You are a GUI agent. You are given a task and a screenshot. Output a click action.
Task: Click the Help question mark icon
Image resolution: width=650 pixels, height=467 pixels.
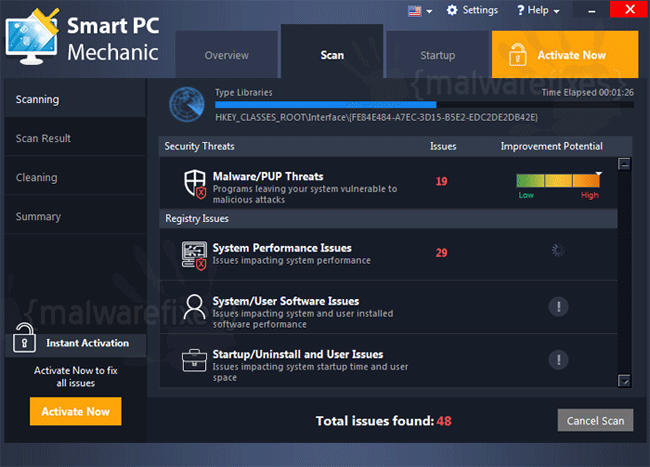[x=521, y=10]
